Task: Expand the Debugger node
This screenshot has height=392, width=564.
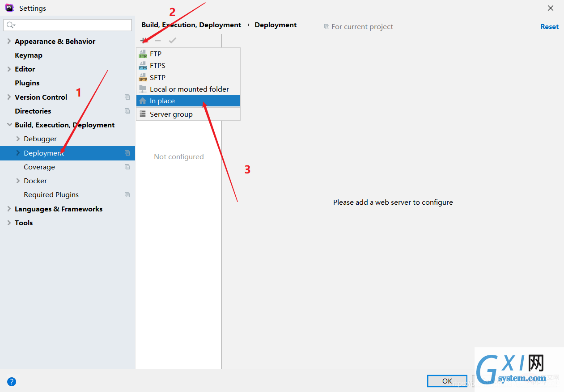Action: tap(18, 139)
